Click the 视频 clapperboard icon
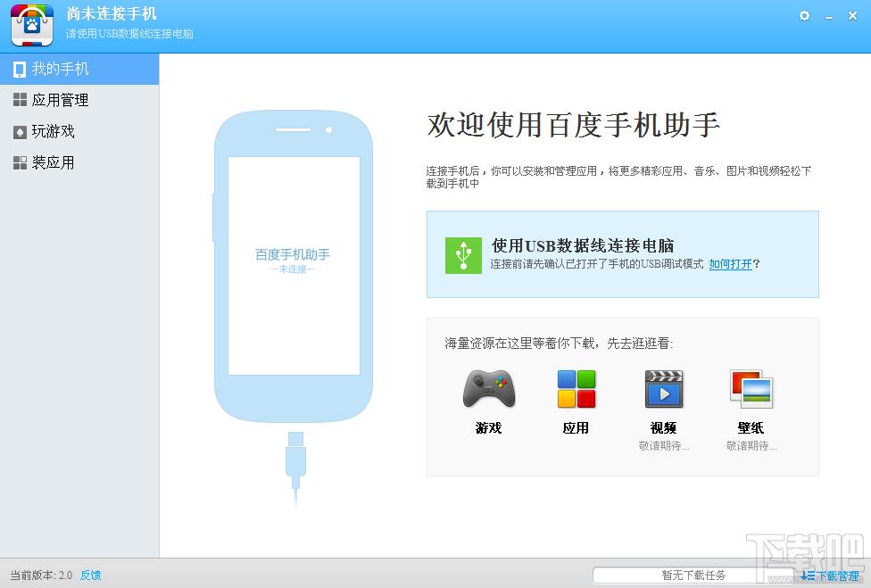This screenshot has height=588, width=871. coord(664,389)
